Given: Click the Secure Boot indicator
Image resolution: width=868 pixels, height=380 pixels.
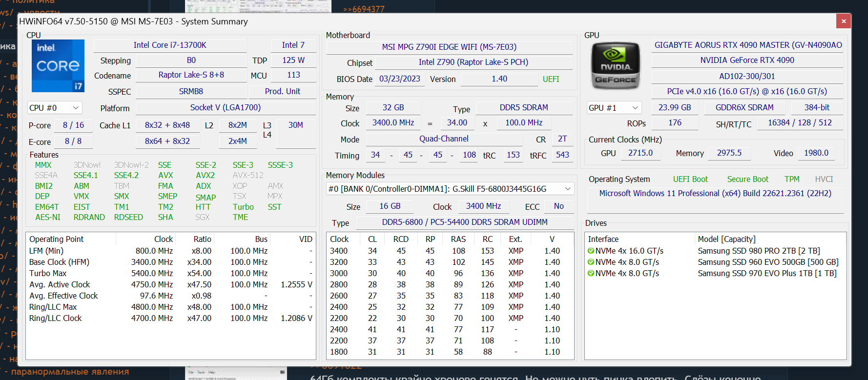Looking at the screenshot, I should (x=747, y=180).
